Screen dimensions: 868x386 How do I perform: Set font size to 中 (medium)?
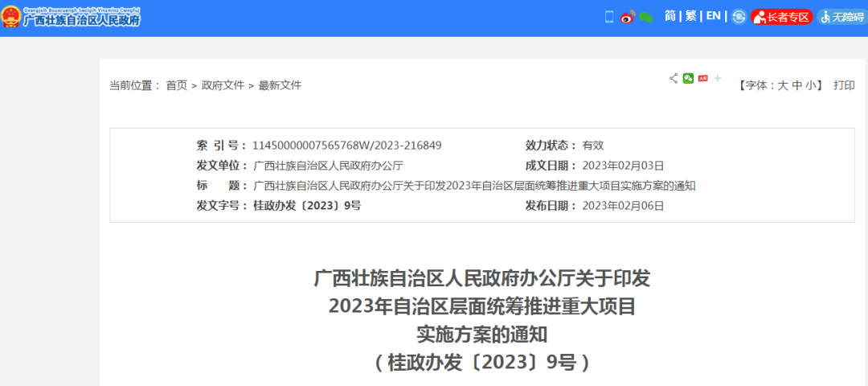tap(796, 85)
